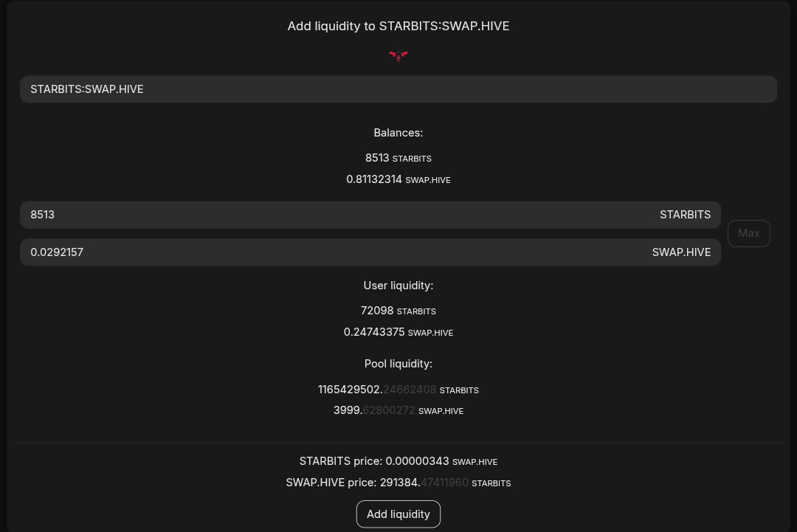Click the SWAP.HIVE label inside second input
797x532 pixels.
[x=681, y=252]
